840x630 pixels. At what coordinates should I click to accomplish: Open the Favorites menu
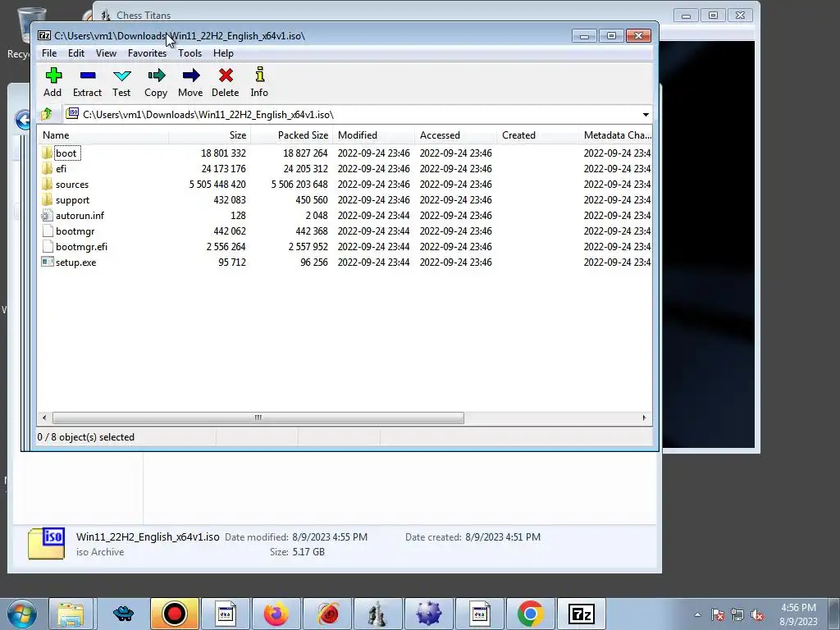click(x=148, y=53)
